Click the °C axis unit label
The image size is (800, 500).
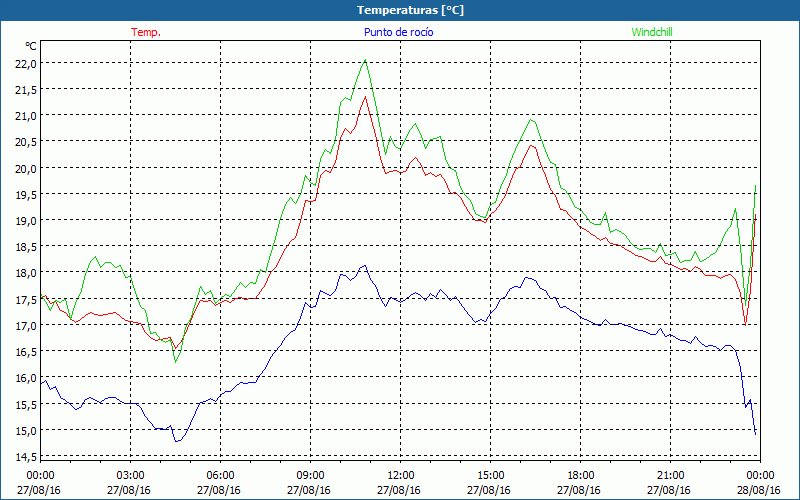point(31,46)
